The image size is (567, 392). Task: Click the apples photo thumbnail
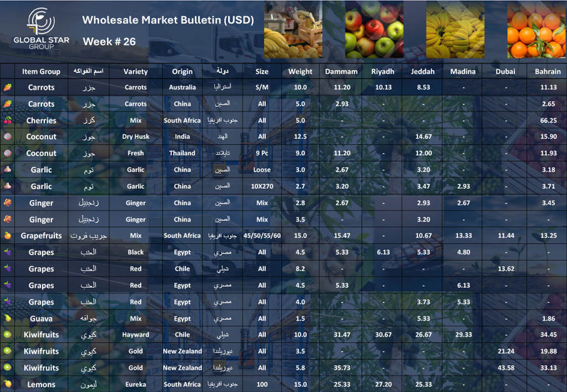pos(374,30)
